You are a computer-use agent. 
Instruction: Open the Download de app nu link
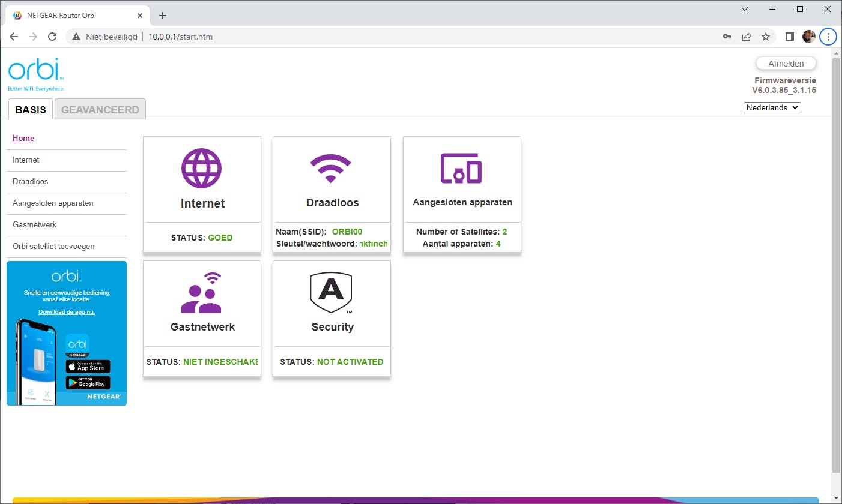click(x=66, y=311)
